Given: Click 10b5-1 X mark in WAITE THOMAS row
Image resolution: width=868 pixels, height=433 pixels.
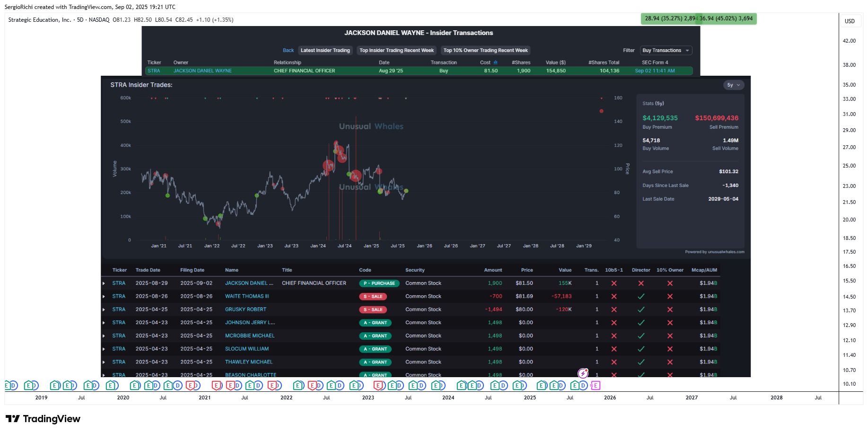Looking at the screenshot, I should (x=614, y=297).
